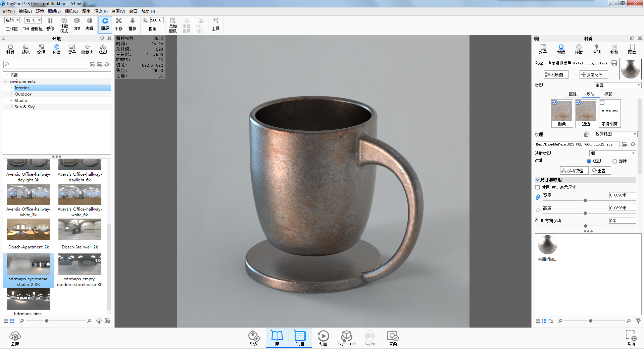Adjust library thumbnail size slider
This screenshot has width=644, height=349.
[47, 321]
